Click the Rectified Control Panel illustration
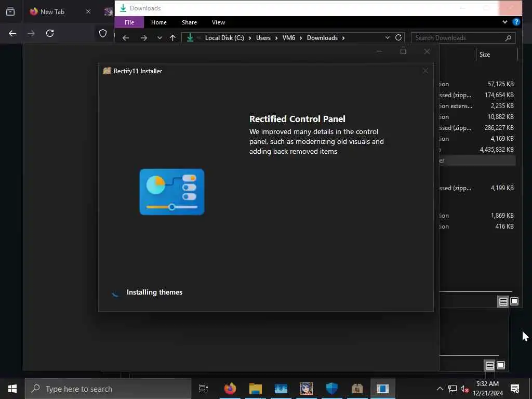532x399 pixels. 171,192
